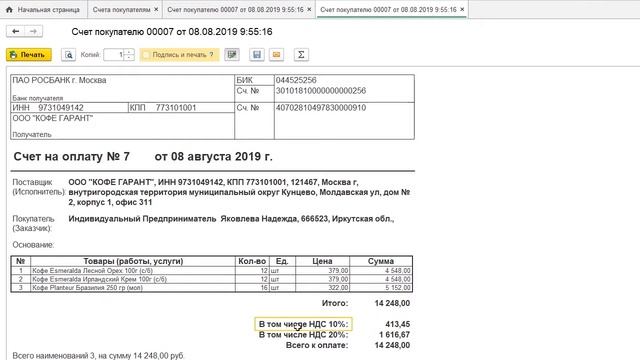Click the Товары (работы, услуги) column header

133,261
